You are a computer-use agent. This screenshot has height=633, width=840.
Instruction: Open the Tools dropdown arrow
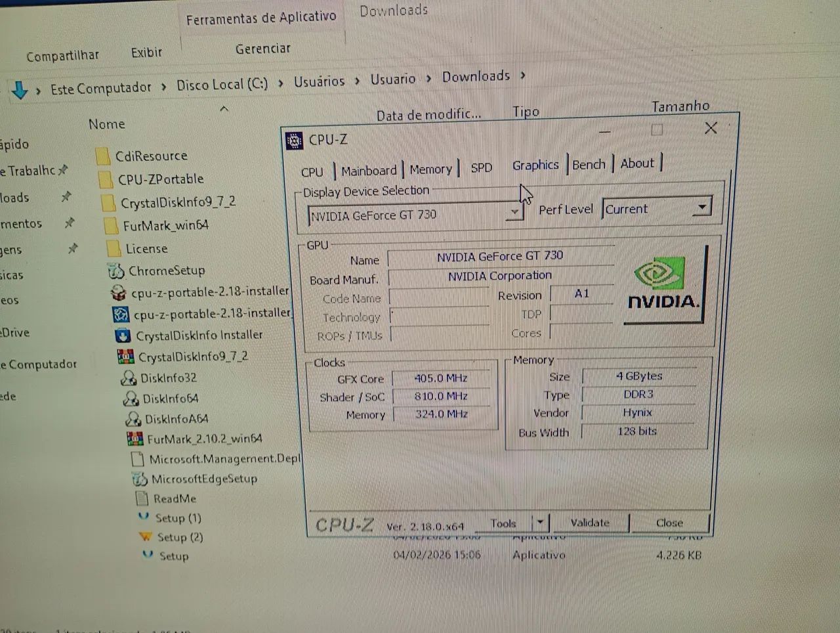tap(539, 522)
